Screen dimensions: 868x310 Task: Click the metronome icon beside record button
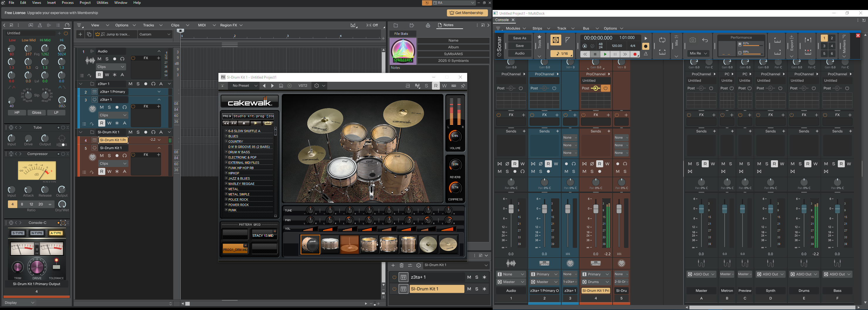point(646,54)
